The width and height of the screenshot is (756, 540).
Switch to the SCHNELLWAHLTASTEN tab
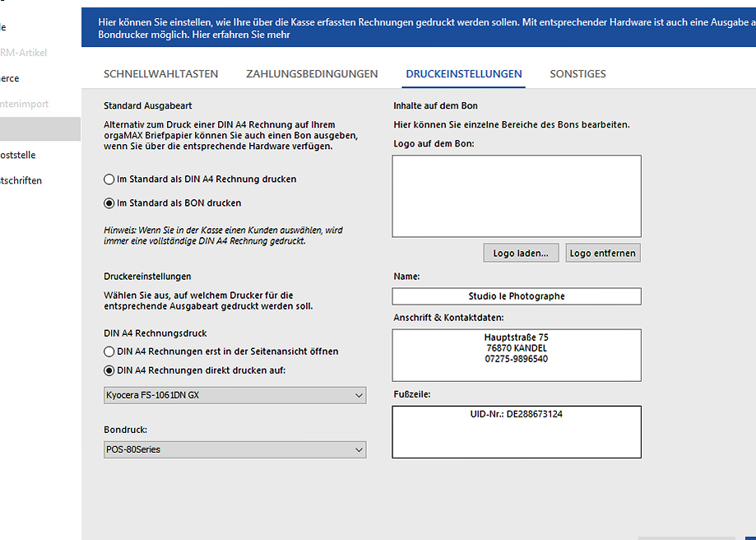160,74
